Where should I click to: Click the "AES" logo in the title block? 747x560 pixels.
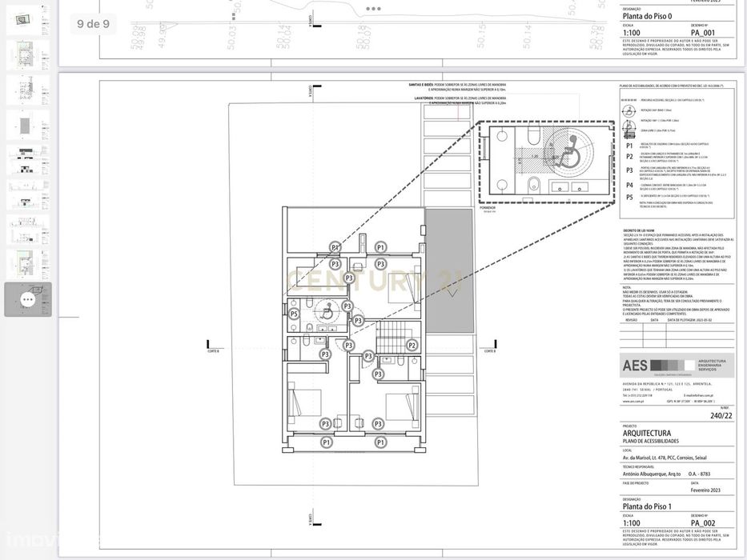click(x=635, y=366)
